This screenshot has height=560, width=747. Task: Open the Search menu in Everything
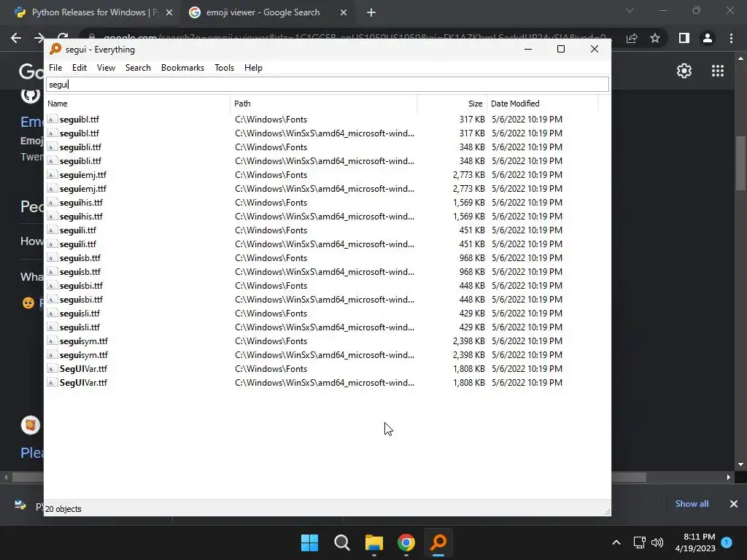tap(138, 68)
